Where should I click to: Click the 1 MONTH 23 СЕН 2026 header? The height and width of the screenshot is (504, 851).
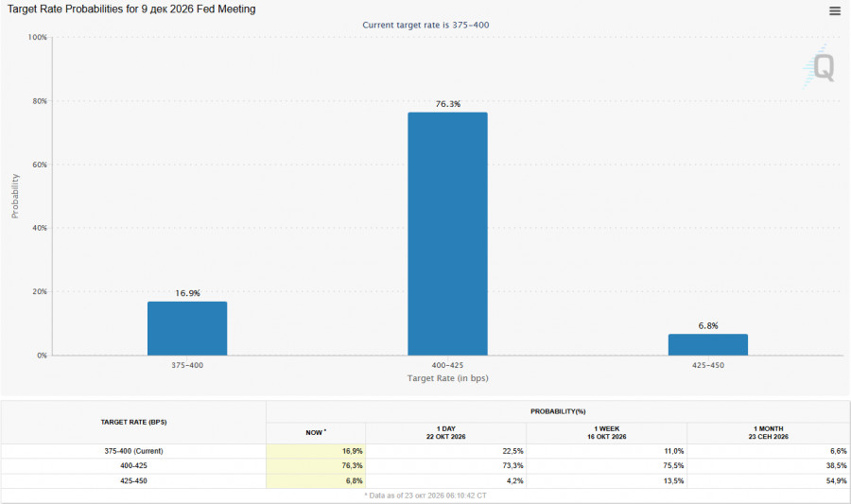pyautogui.click(x=768, y=432)
